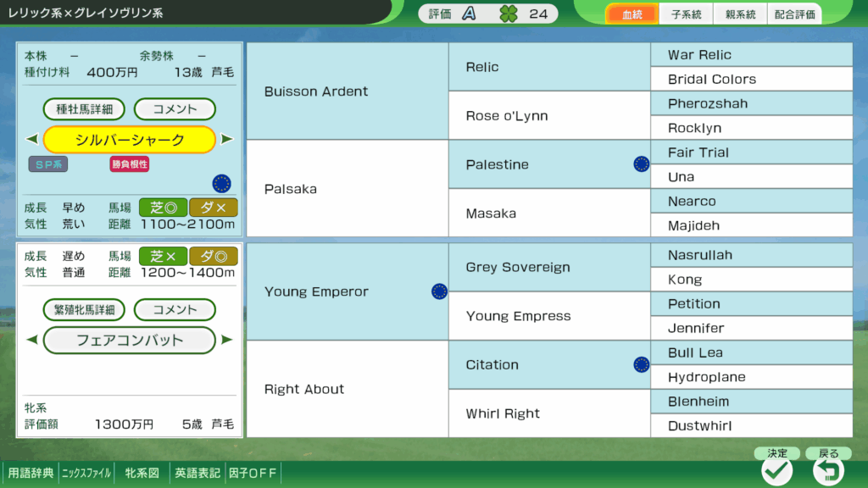This screenshot has height=488, width=868.
Task: Select Rocklyn ancestor row
Action: (752, 128)
